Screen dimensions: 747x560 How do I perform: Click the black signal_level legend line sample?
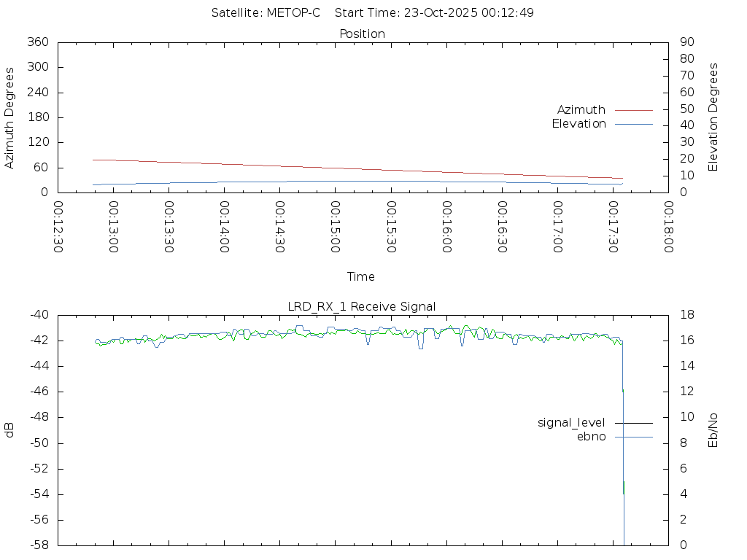(x=633, y=423)
